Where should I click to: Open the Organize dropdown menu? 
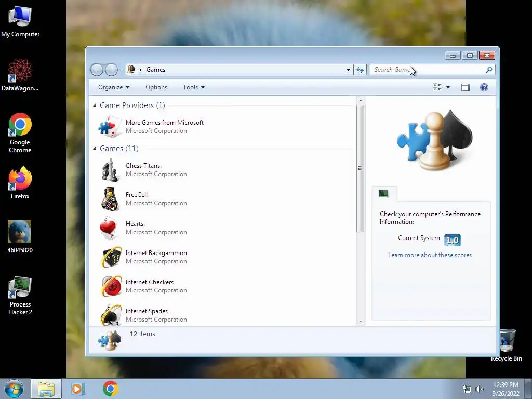point(114,87)
